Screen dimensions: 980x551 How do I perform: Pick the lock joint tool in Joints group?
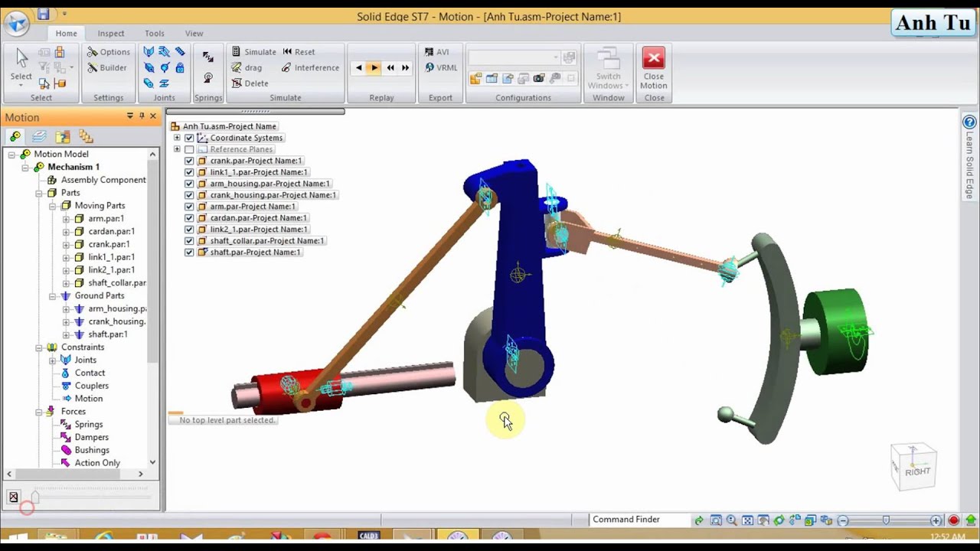click(179, 67)
